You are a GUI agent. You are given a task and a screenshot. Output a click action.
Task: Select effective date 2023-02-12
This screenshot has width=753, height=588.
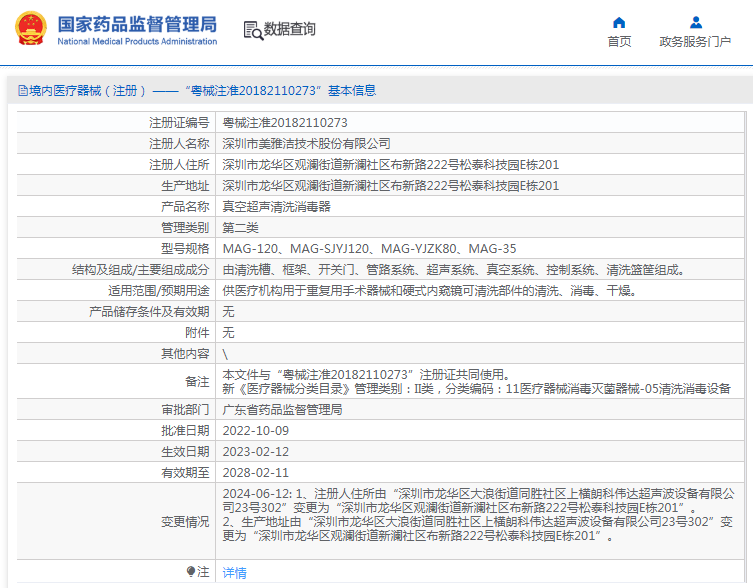pyautogui.click(x=255, y=452)
